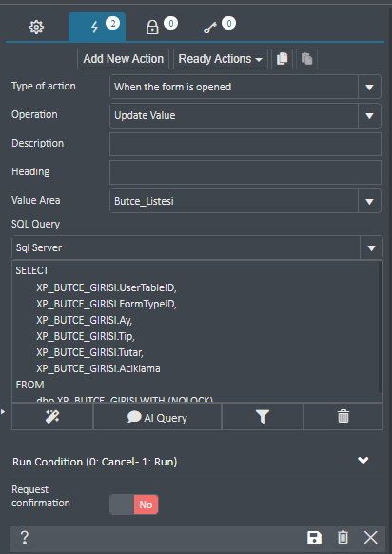
Task: Open the Type of action dropdown
Action: [369, 87]
